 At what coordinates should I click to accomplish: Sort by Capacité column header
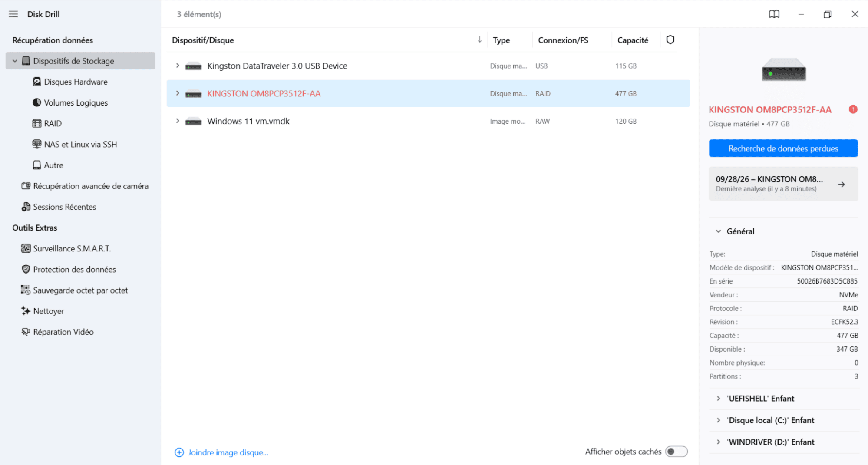click(633, 40)
